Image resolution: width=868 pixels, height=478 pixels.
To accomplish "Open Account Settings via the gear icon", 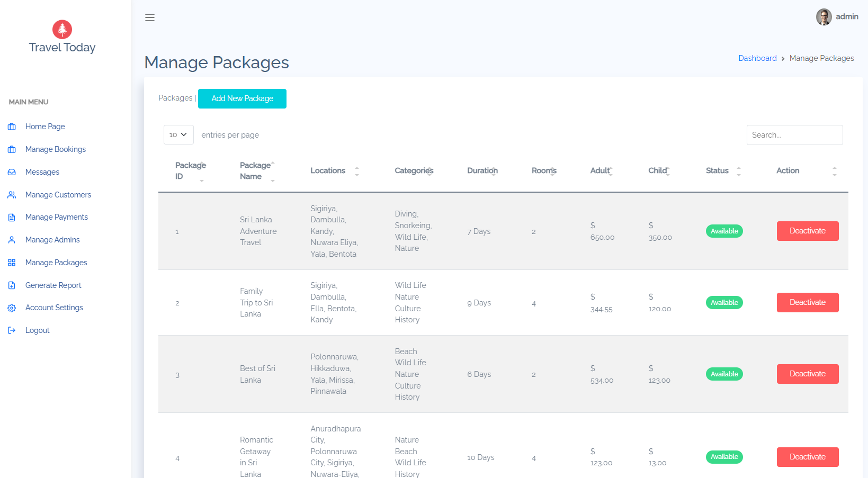I will point(12,308).
